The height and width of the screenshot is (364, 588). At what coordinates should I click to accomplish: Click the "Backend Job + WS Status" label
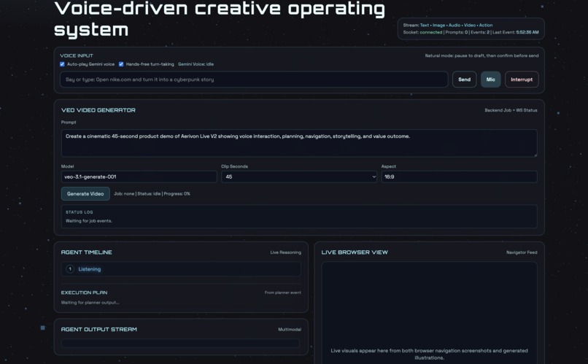point(511,110)
